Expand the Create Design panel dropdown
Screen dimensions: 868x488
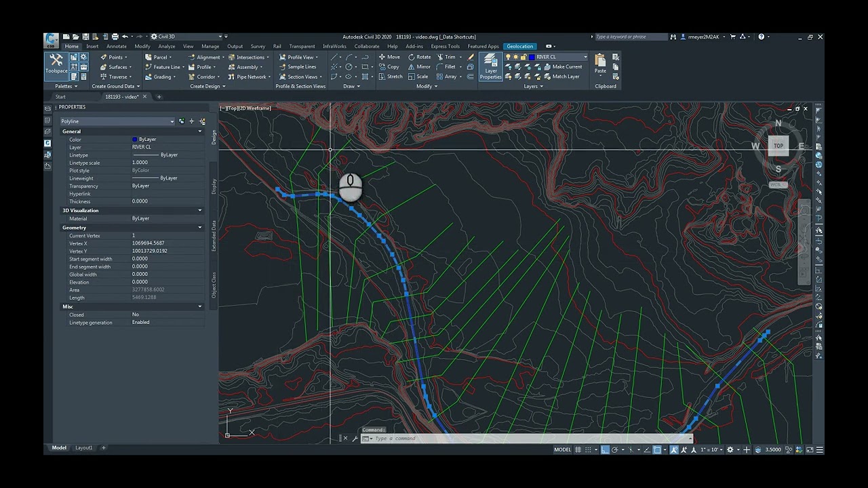click(208, 86)
